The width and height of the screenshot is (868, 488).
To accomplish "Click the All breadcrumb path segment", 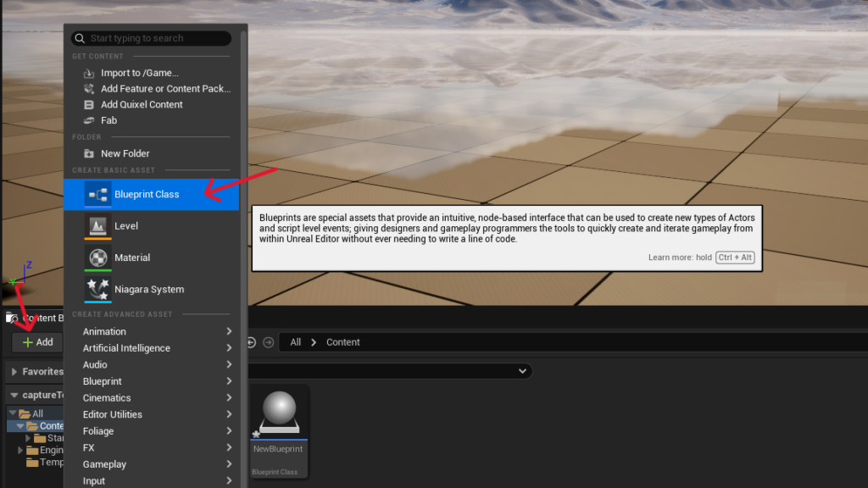I will [x=296, y=342].
